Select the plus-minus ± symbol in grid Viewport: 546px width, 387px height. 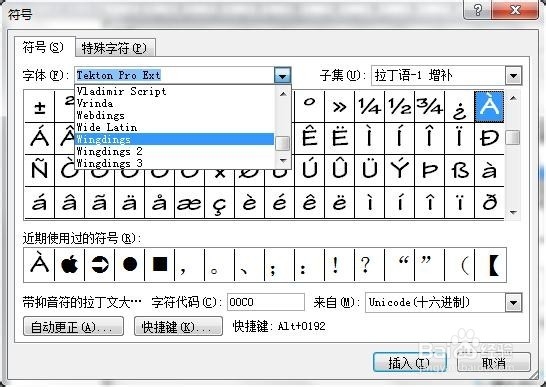tap(40, 107)
